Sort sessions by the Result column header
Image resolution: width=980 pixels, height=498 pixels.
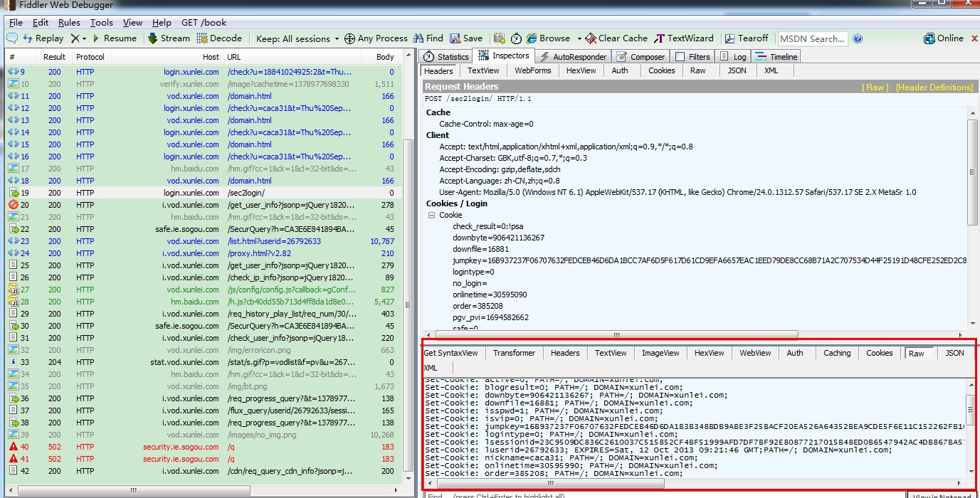coord(54,57)
